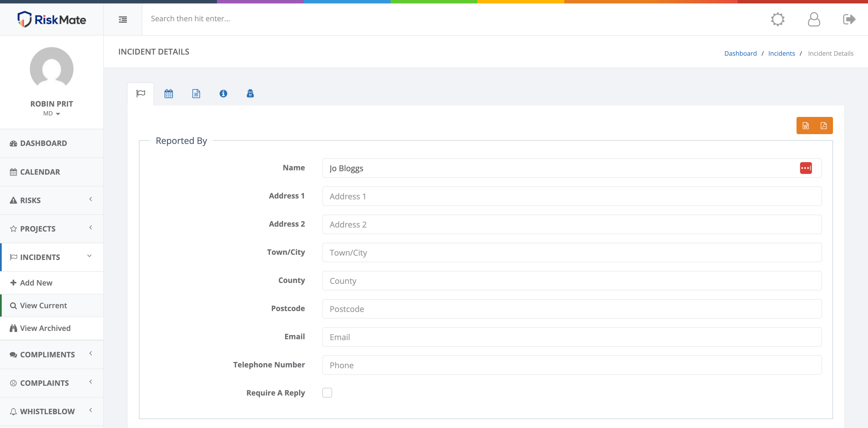Export incident as Word document
Viewport: 868px width, 428px height.
(x=806, y=126)
